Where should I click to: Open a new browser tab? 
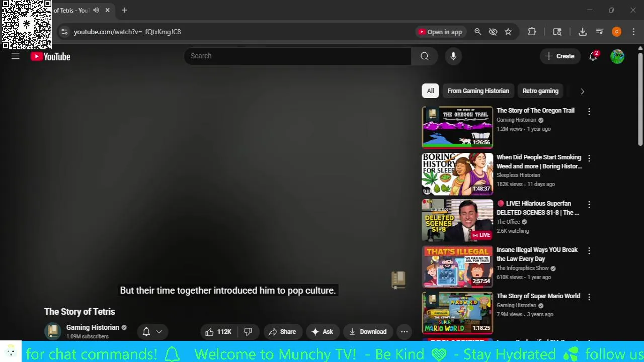pos(124,10)
